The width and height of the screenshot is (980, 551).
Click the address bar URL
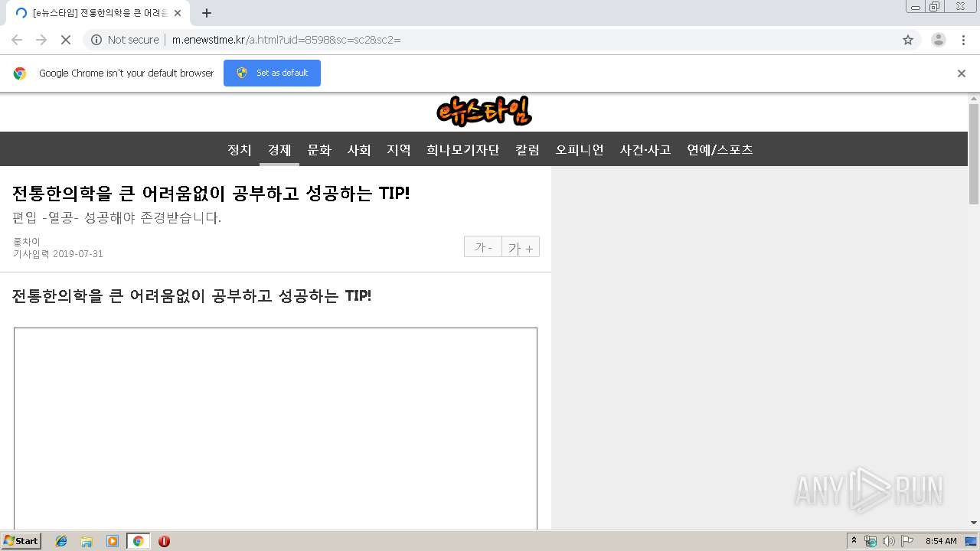click(x=286, y=40)
